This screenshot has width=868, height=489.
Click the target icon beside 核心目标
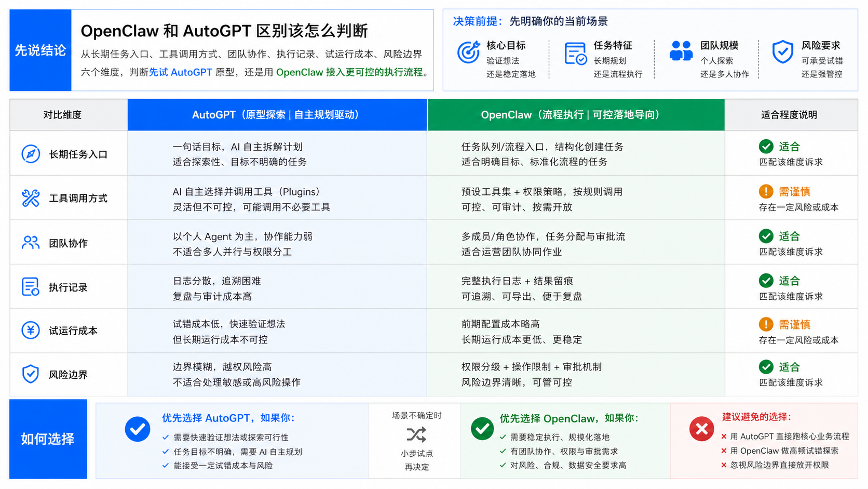468,52
